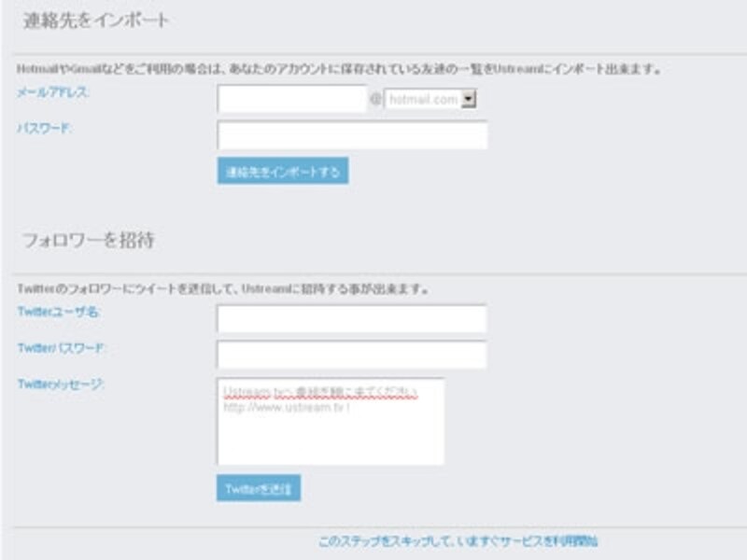Click the dropdown arrow beside hotmail.com
The height and width of the screenshot is (560, 747).
point(469,99)
